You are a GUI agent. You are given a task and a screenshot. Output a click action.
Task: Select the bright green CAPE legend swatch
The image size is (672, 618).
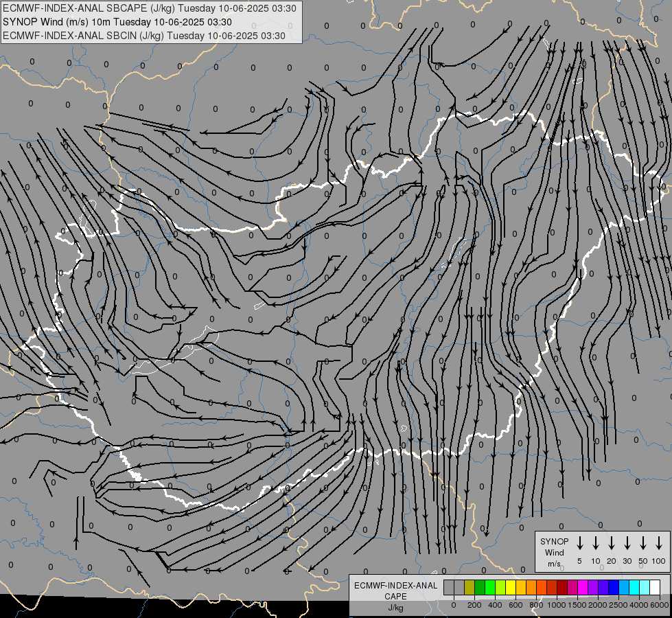[x=490, y=587]
